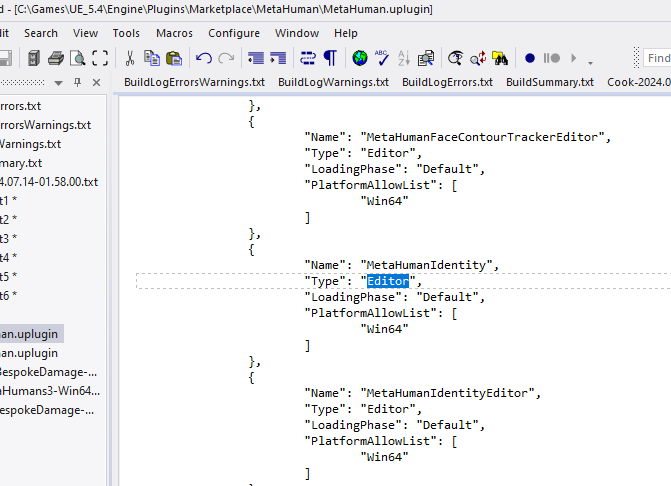Click the file cabinet icon in toolbar
The image size is (671, 486).
pos(34,58)
